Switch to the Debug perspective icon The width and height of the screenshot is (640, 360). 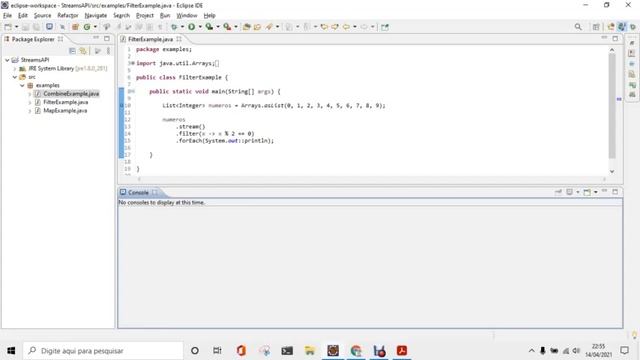pos(633,27)
